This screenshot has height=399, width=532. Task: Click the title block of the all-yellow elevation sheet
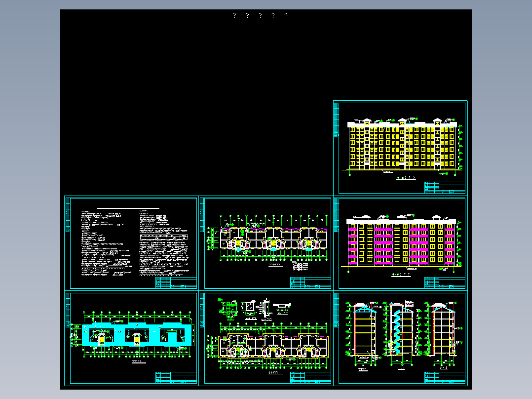coord(445,188)
